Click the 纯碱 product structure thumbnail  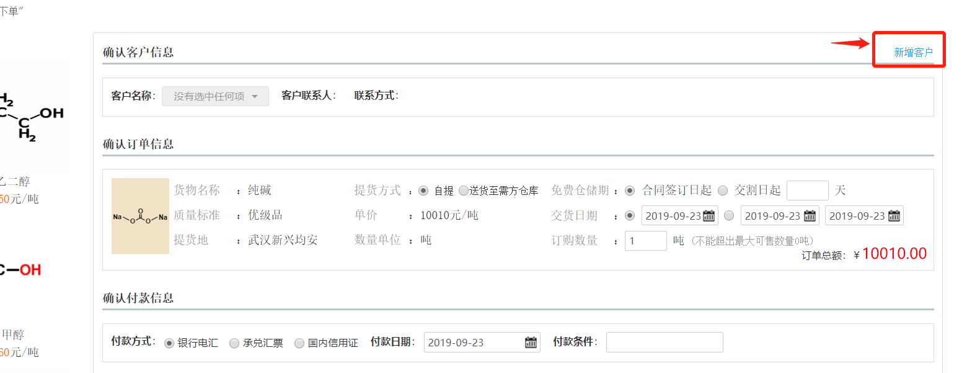tap(140, 216)
